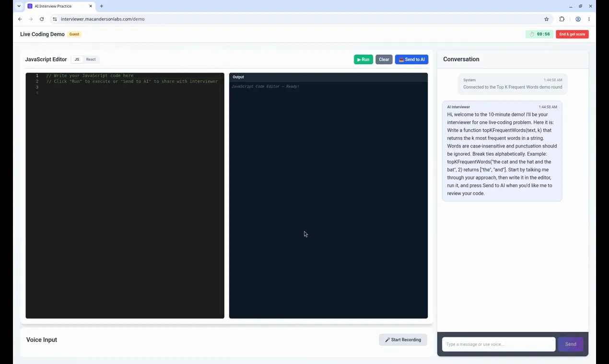Click End & get score button

(572, 34)
